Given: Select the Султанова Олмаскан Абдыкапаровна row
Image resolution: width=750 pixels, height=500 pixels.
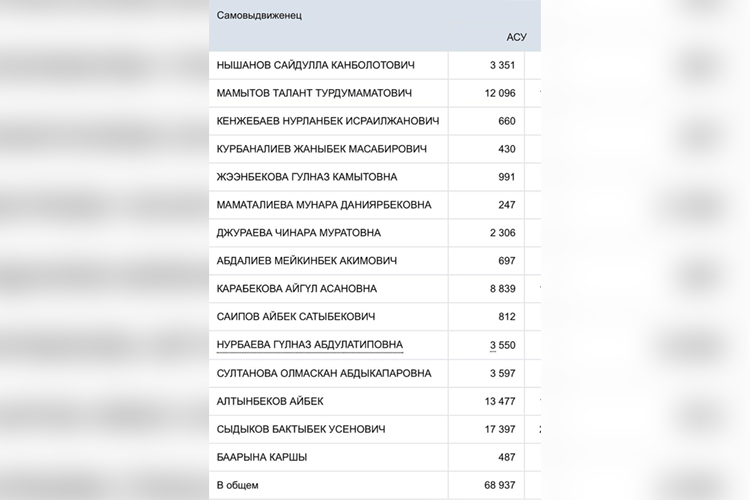Looking at the screenshot, I should pos(324,373).
